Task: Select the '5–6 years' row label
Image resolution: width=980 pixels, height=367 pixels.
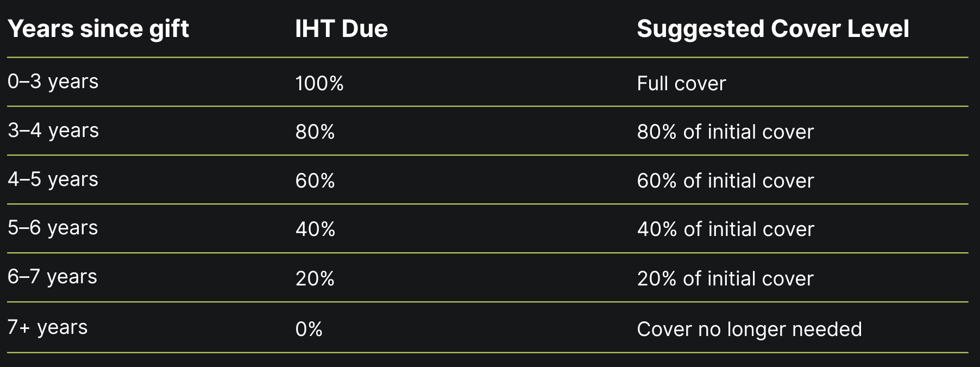Action: [53, 228]
